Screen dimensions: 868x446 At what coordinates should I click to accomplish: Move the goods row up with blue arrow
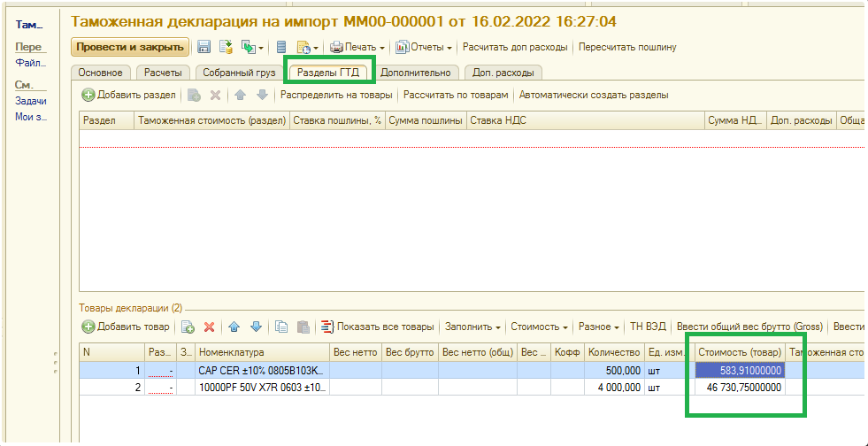tap(234, 327)
